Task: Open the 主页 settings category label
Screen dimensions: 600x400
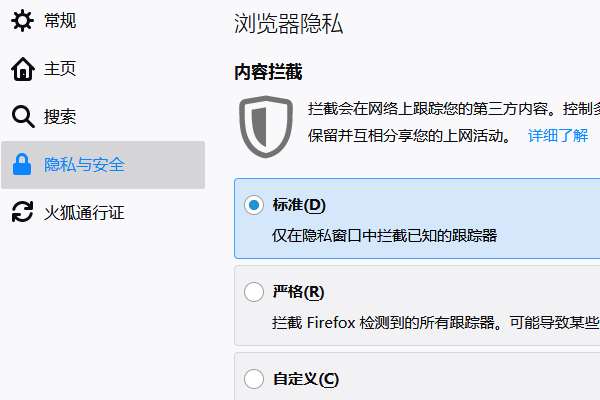Action: 60,69
